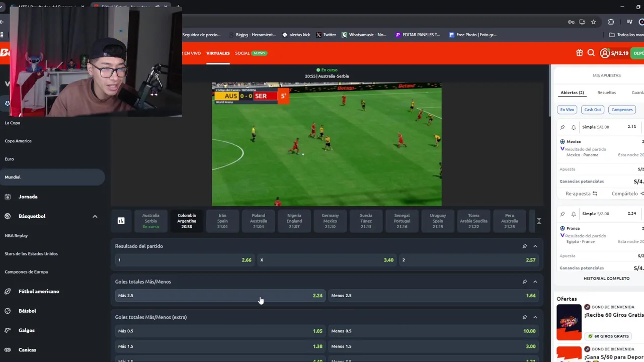Viewport: 644px width, 362px height.
Task: Bet on draw X at 3.40
Action: pyautogui.click(x=327, y=260)
